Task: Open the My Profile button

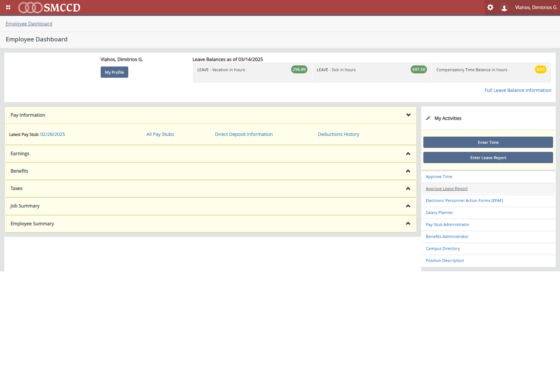Action: (114, 72)
